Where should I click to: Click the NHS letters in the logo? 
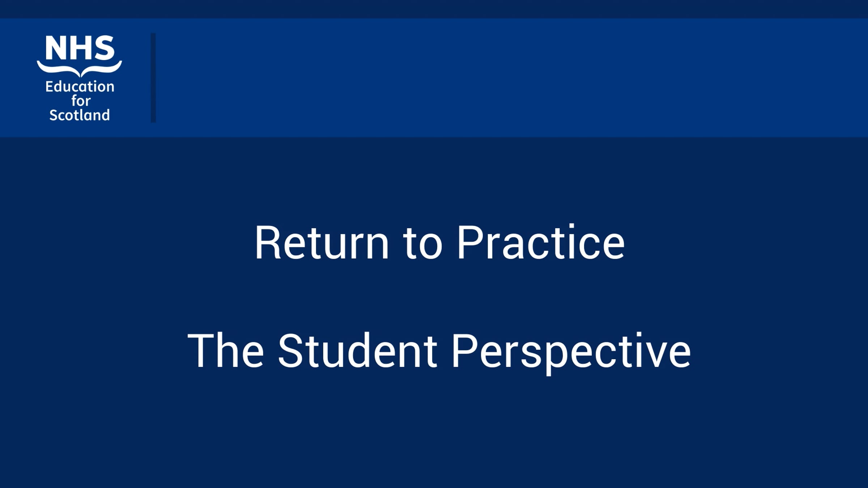click(x=80, y=47)
